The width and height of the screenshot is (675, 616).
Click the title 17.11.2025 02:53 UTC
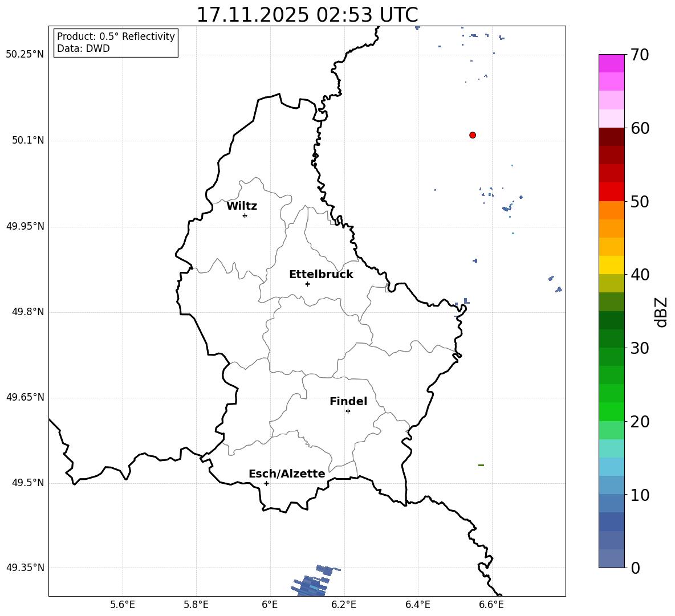tap(307, 15)
